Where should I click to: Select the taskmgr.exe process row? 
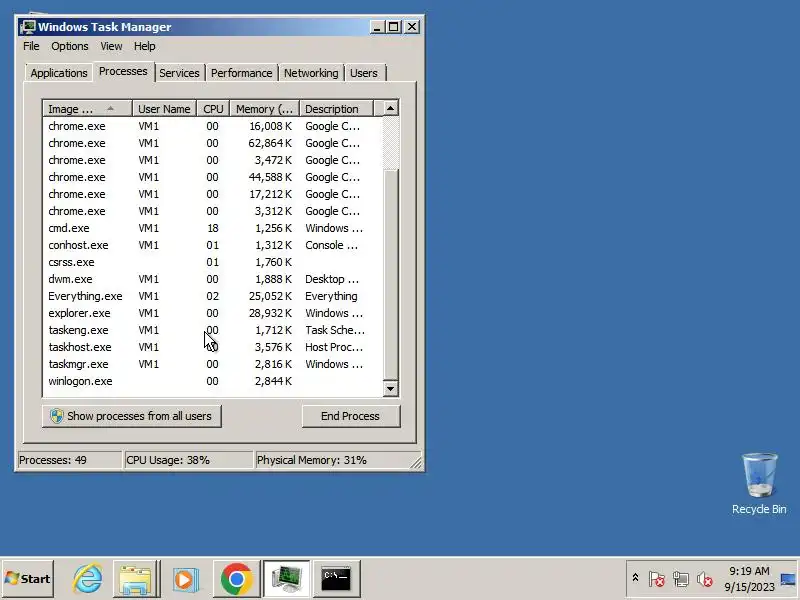pyautogui.click(x=212, y=364)
